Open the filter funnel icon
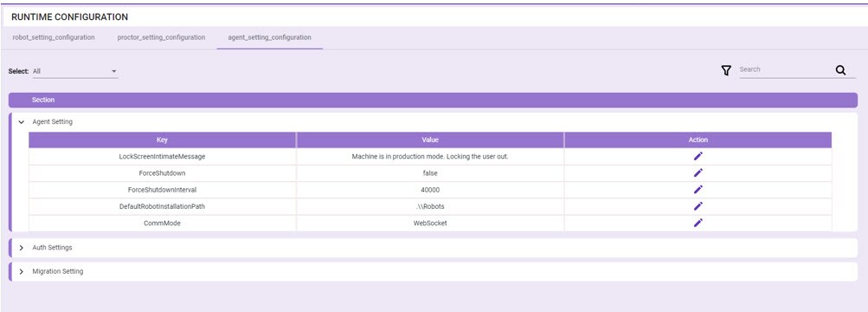Screen dimensions: 868x312 point(726,70)
